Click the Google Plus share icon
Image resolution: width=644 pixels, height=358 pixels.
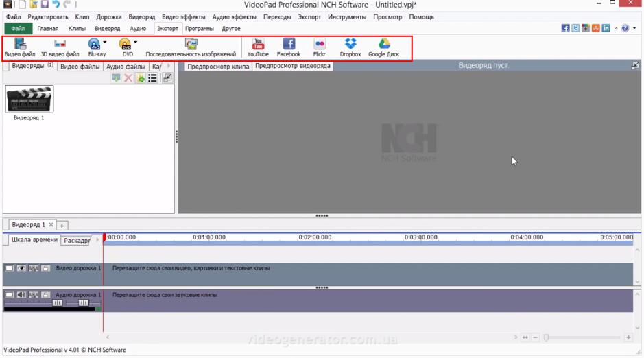pyautogui.click(x=586, y=28)
